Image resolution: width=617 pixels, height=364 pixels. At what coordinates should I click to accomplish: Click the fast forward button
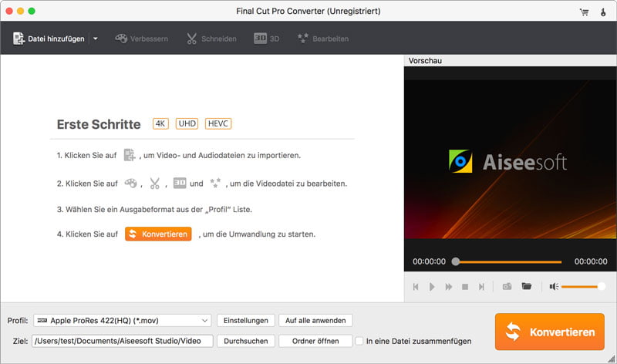(448, 286)
